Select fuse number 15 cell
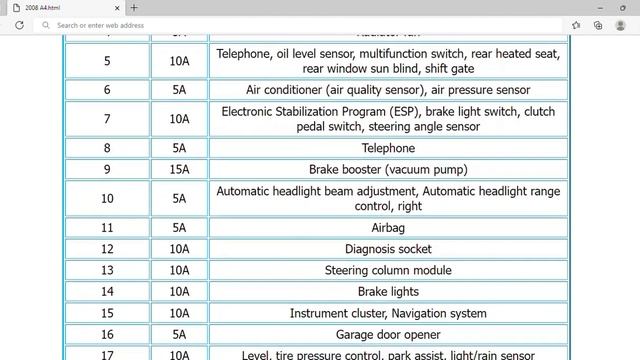 (x=107, y=313)
